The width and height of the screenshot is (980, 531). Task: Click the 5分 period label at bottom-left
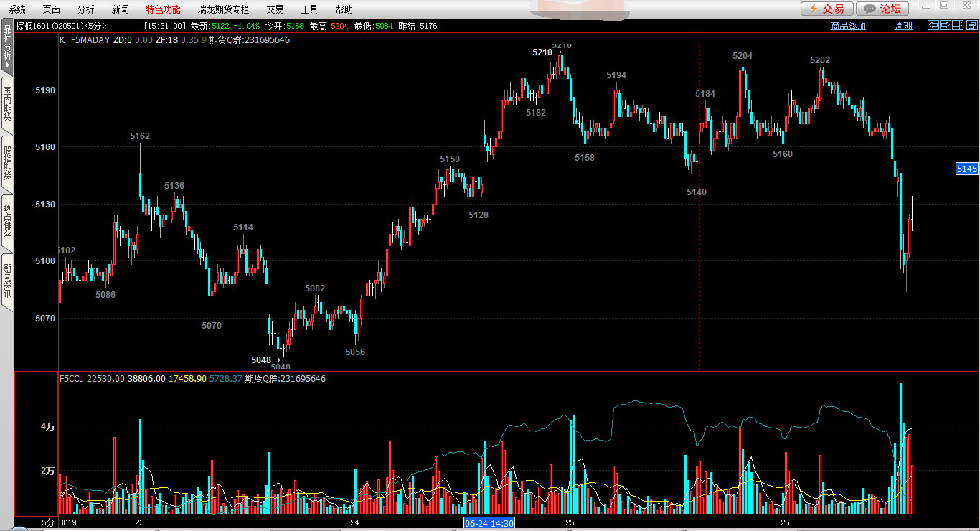click(47, 523)
